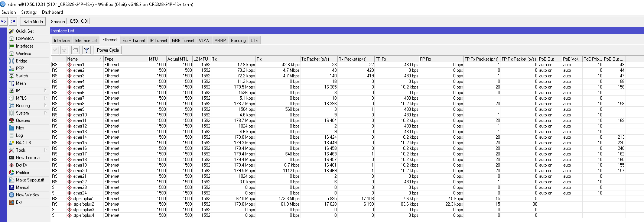644x222 pixels.
Task: Click the filter funnel button
Action: [x=87, y=50]
